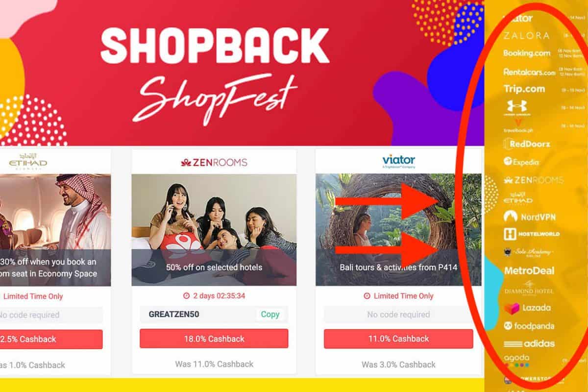Click the 11.0% Cashback button

(x=398, y=339)
